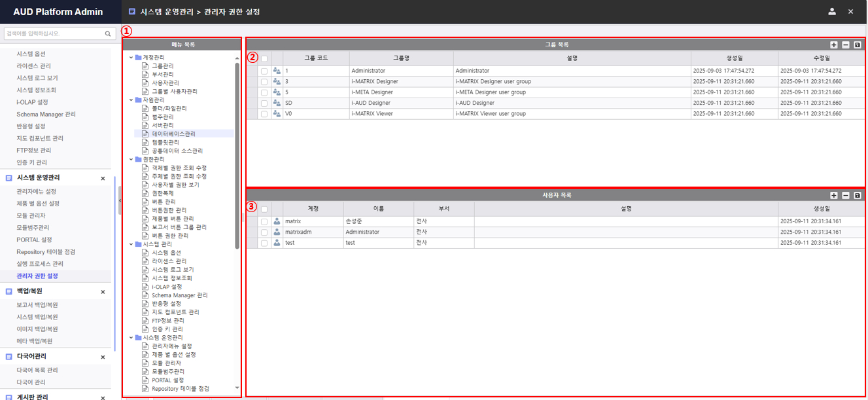Click the save icon in 사용자 목록 header
The width and height of the screenshot is (868, 400).
point(858,196)
